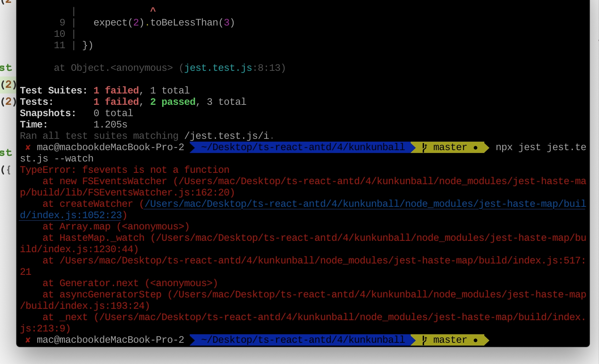Click line number 10 in the code snippet
This screenshot has height=364, width=599.
click(x=59, y=34)
